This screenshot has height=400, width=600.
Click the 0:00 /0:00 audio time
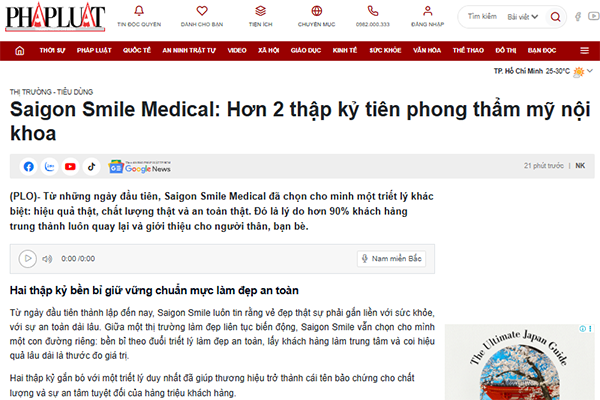78,259
